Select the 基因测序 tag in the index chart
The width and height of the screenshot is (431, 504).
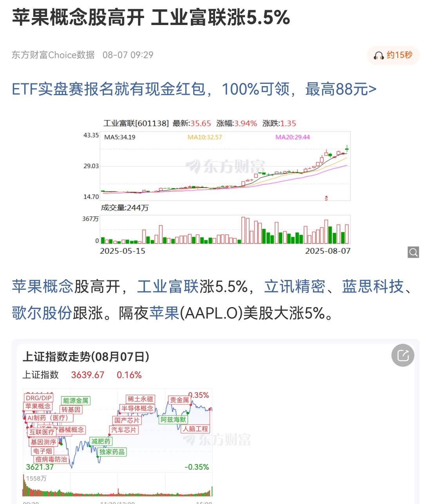click(x=43, y=442)
